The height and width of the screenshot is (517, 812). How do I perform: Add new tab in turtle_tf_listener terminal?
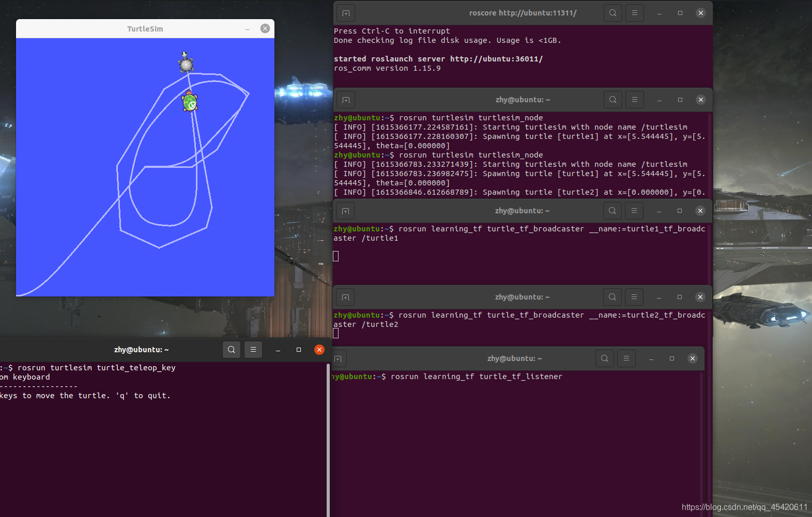click(x=338, y=358)
